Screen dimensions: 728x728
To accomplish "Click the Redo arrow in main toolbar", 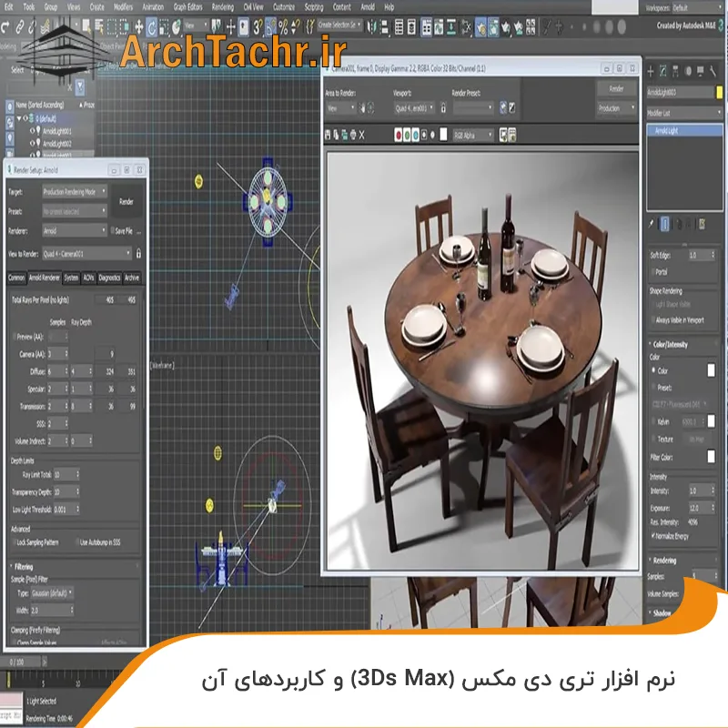I will click(5, 27).
